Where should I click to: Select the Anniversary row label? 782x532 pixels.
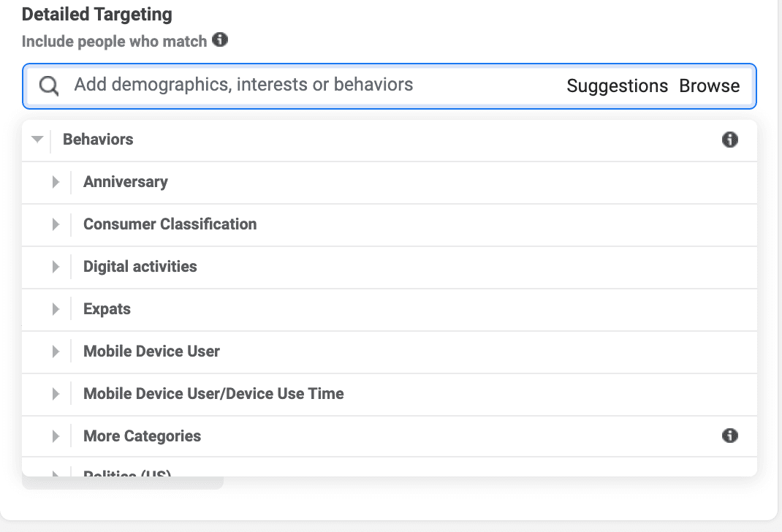pyautogui.click(x=125, y=182)
